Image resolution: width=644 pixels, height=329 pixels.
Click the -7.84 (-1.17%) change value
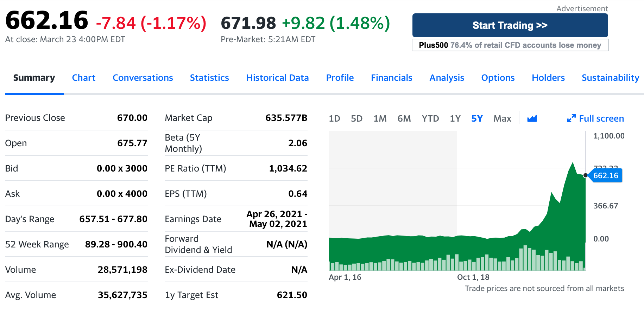(151, 23)
